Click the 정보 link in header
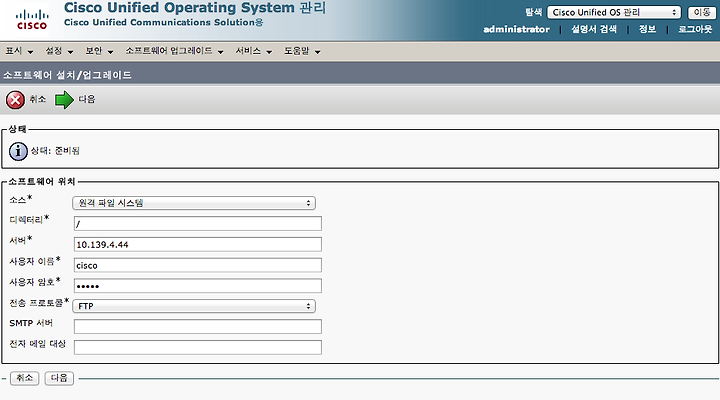This screenshot has height=400, width=720. 647,29
